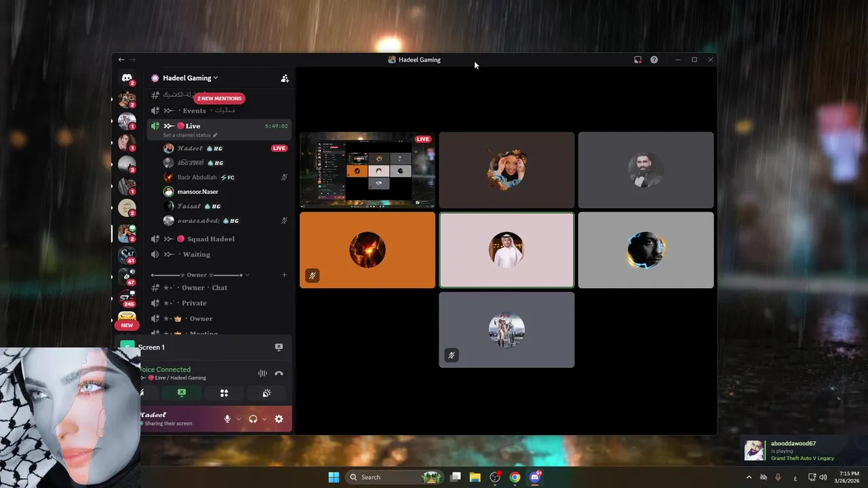The width and height of the screenshot is (868, 488).
Task: Open User Settings gear icon
Action: pos(279,420)
